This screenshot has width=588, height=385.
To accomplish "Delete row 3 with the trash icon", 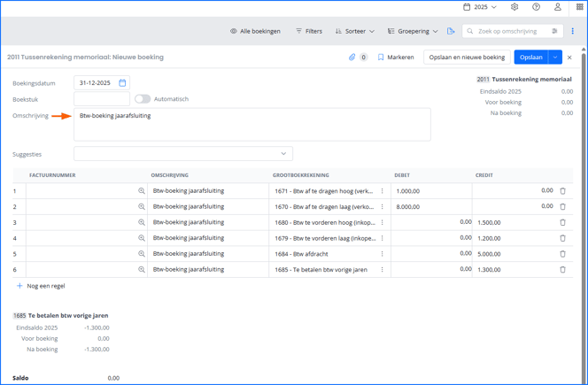I will pyautogui.click(x=562, y=222).
